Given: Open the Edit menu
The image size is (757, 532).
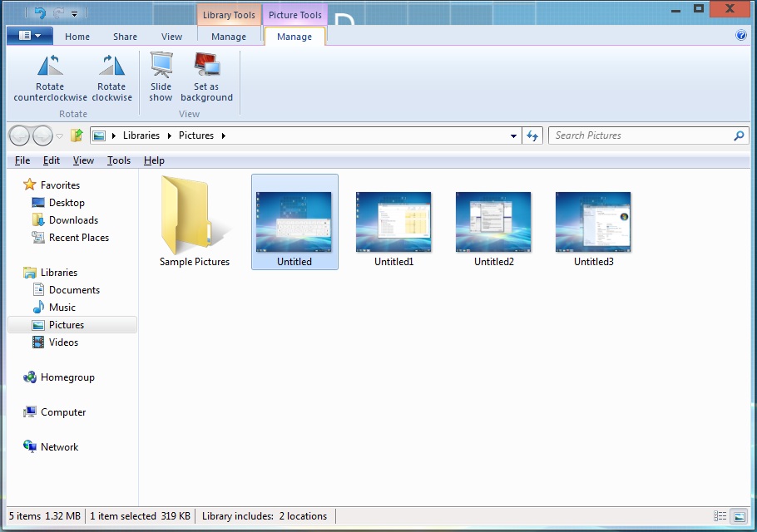Looking at the screenshot, I should pyautogui.click(x=52, y=160).
